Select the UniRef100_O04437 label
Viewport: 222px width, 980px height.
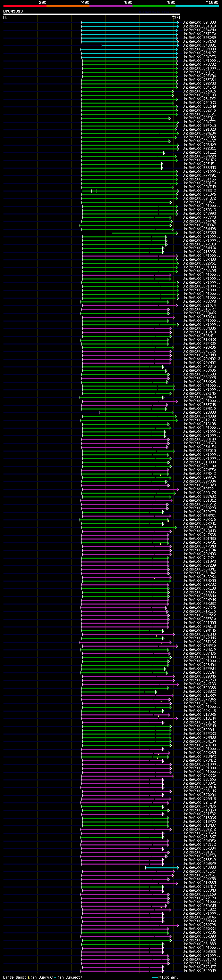pyautogui.click(x=199, y=141)
